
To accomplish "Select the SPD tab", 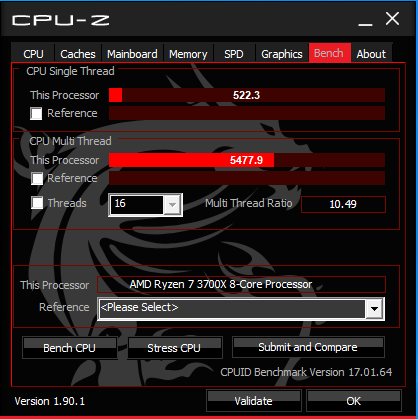I will click(234, 54).
